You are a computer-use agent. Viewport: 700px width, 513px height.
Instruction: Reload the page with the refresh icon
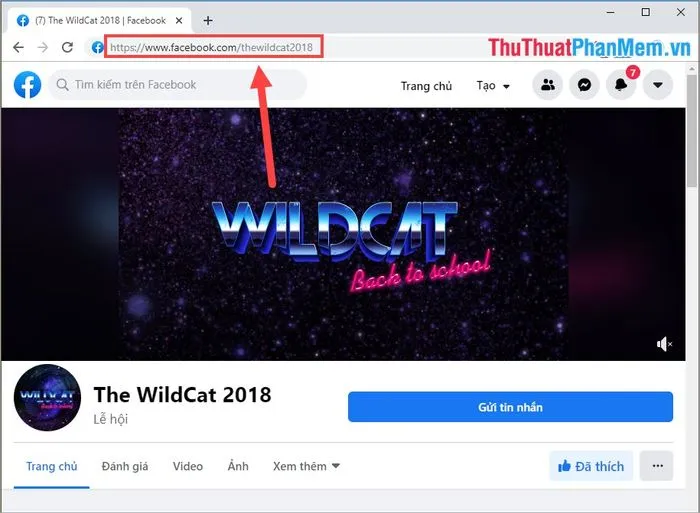coord(67,47)
